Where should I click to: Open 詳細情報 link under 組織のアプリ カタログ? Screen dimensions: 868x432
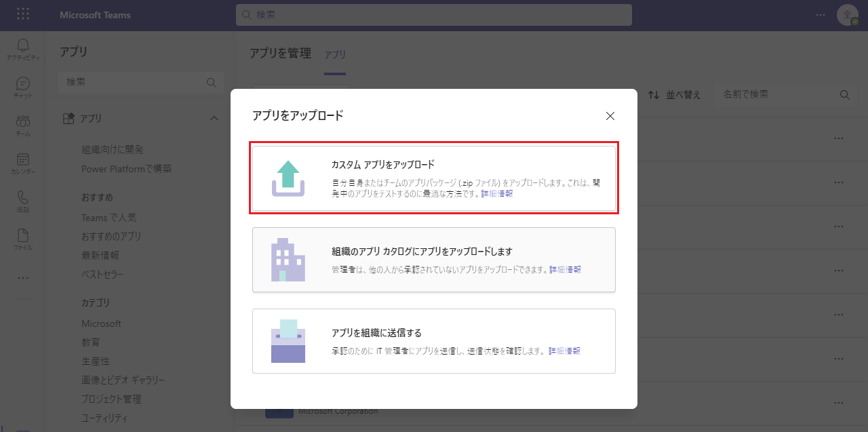(566, 269)
